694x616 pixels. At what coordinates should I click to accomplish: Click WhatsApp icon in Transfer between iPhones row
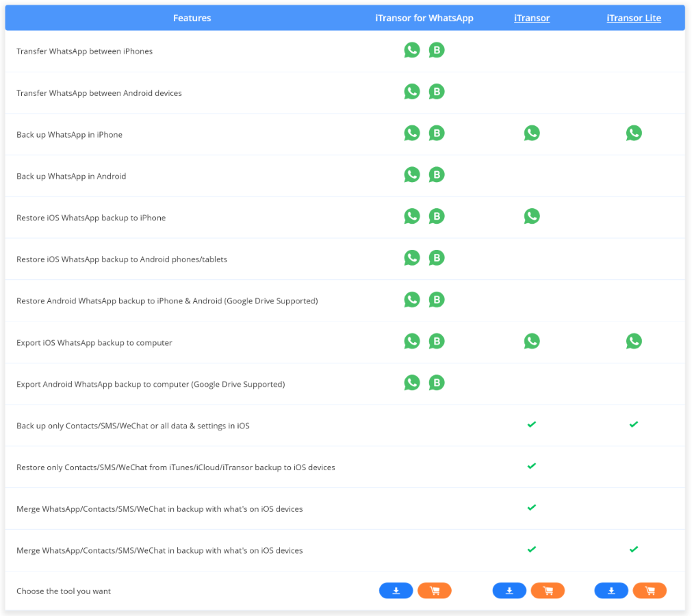[x=411, y=50]
